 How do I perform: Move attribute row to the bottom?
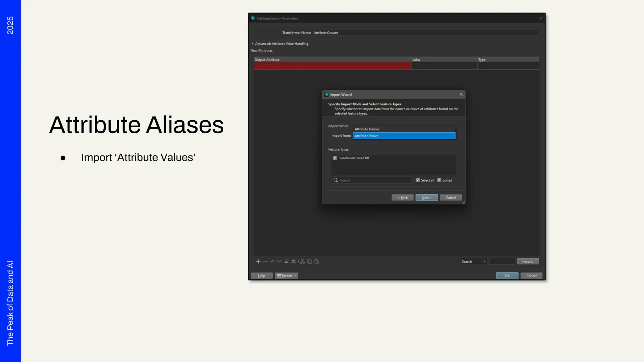click(x=293, y=261)
